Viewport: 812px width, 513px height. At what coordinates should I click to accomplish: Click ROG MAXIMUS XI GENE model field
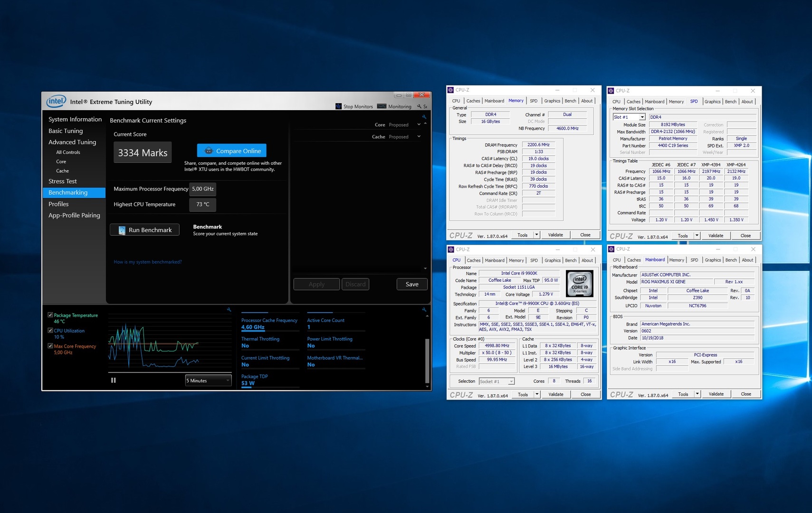[x=677, y=282]
